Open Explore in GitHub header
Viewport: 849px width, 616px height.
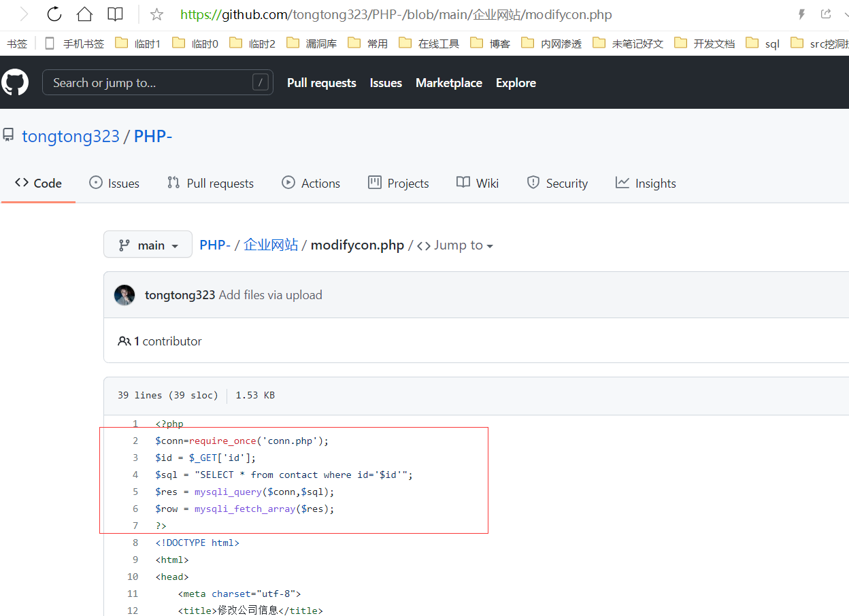(516, 83)
